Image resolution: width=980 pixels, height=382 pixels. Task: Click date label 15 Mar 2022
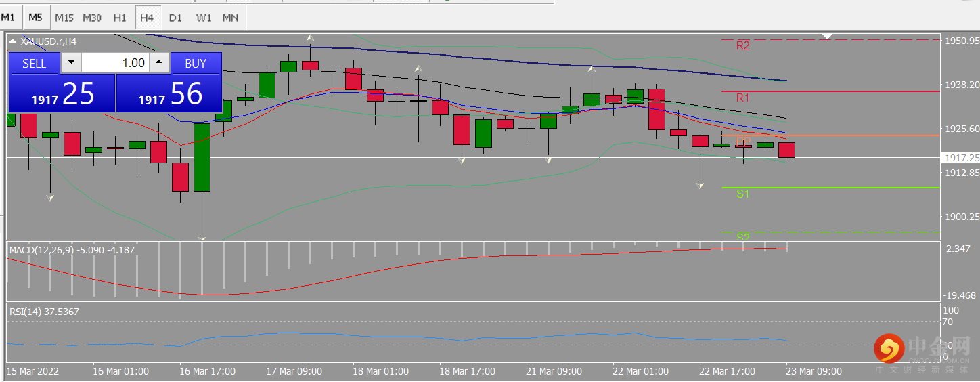click(32, 371)
